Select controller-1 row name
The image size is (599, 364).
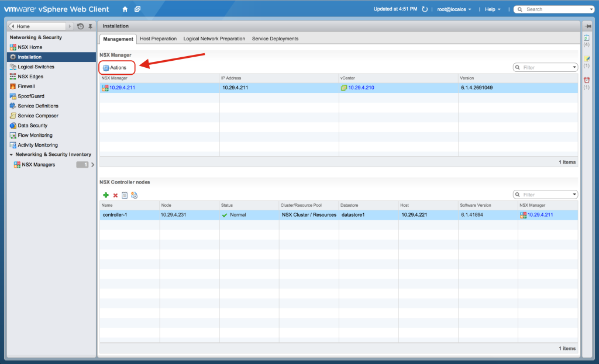click(115, 215)
